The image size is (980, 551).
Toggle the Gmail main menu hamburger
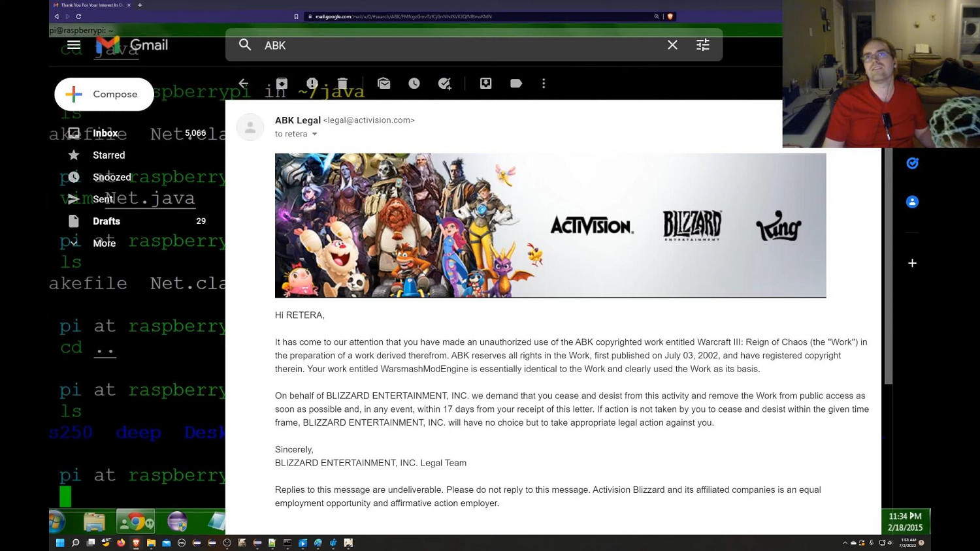pyautogui.click(x=74, y=45)
